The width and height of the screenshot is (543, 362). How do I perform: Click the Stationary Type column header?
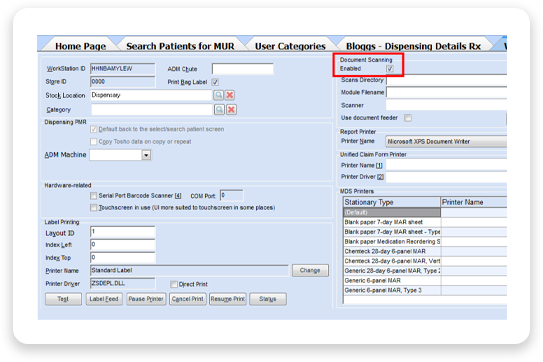tap(392, 202)
